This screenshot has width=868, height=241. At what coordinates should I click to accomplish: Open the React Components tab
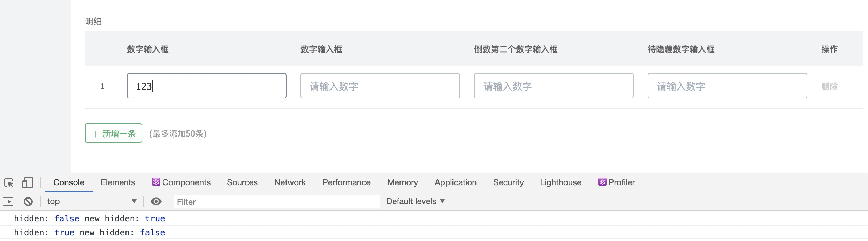[181, 182]
